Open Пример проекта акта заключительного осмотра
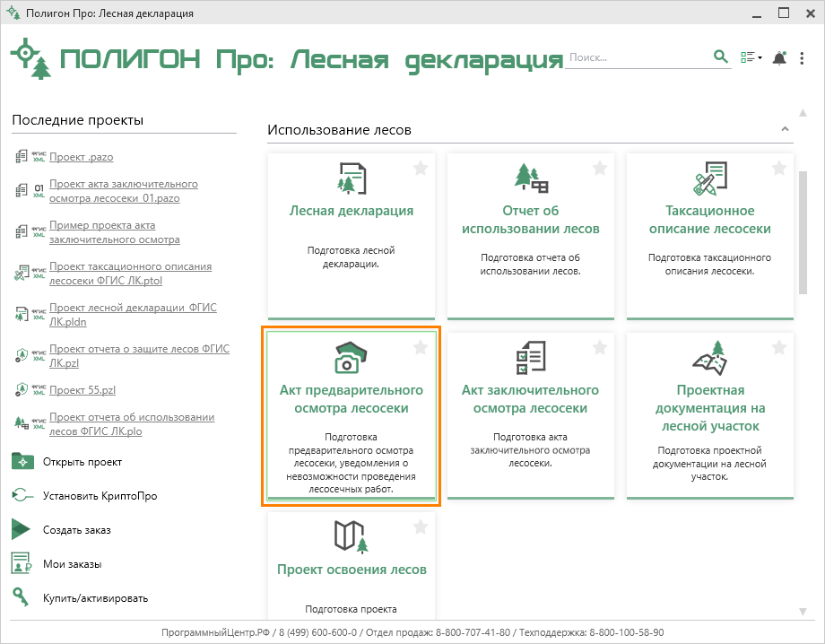 click(114, 232)
